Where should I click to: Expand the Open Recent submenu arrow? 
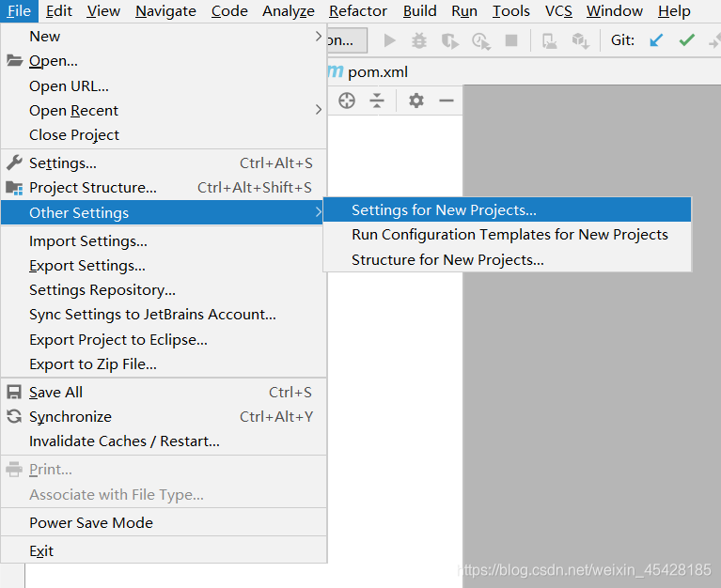point(318,110)
